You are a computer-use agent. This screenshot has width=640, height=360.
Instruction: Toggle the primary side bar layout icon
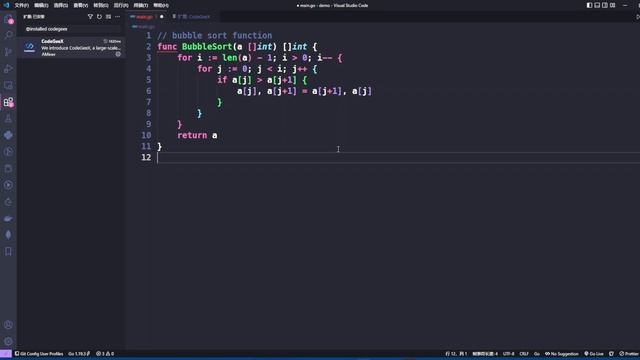[x=589, y=5]
